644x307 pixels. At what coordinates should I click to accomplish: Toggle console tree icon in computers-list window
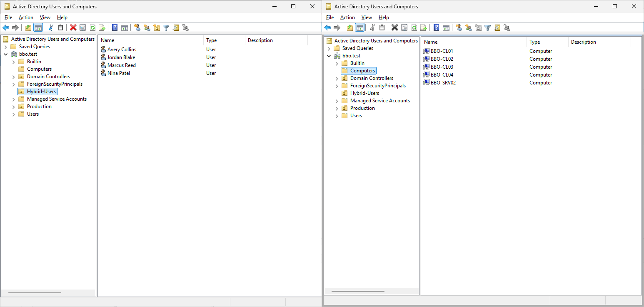tap(359, 27)
